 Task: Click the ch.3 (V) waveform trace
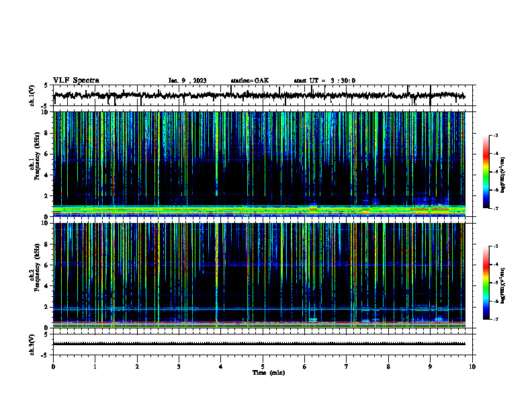[259, 344]
